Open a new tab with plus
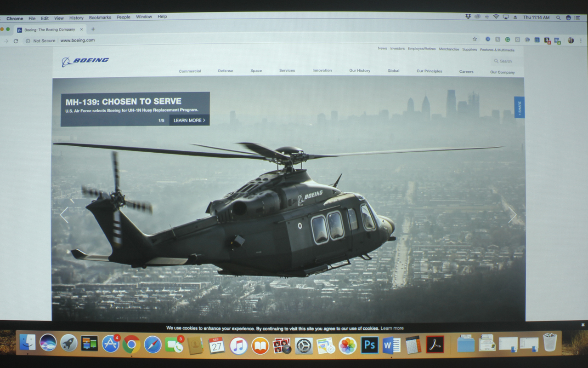This screenshot has height=368, width=588. pyautogui.click(x=93, y=29)
